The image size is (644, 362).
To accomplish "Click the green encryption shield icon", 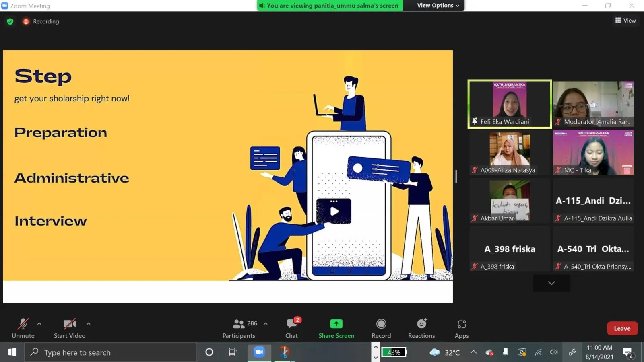I will [x=10, y=21].
